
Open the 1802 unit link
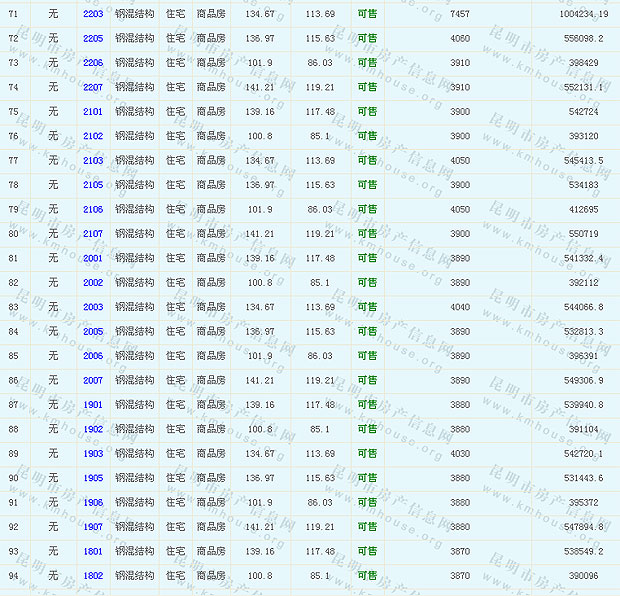point(93,576)
